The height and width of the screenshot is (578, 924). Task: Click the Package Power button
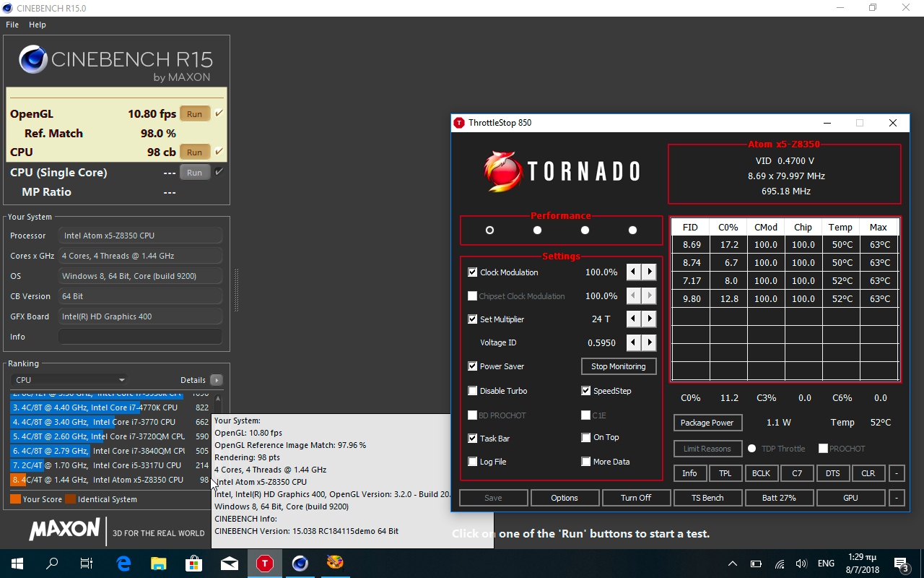coord(707,423)
